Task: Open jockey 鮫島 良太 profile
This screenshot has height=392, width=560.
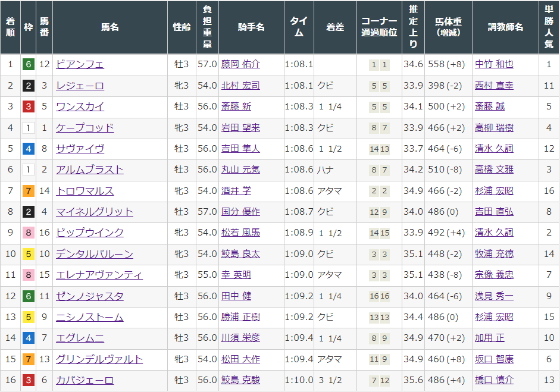Action: pyautogui.click(x=240, y=254)
